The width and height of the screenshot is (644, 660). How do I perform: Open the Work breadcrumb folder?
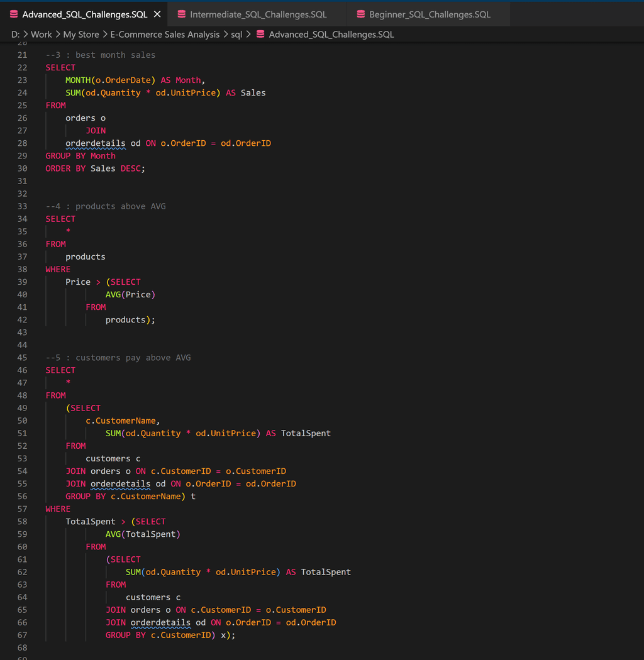pos(42,35)
